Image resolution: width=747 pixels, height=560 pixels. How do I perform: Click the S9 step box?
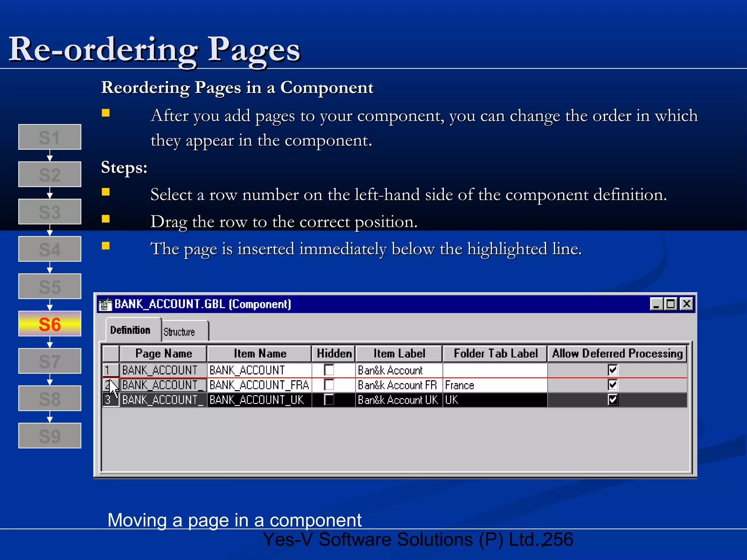(x=50, y=436)
